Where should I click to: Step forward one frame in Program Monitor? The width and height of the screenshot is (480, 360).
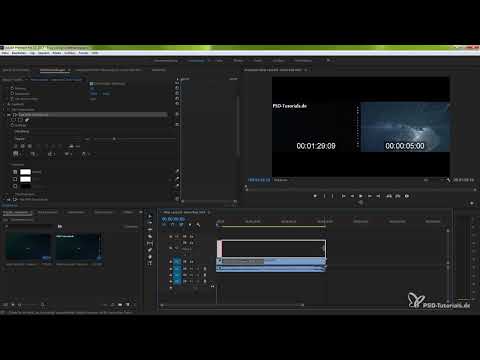tap(370, 196)
